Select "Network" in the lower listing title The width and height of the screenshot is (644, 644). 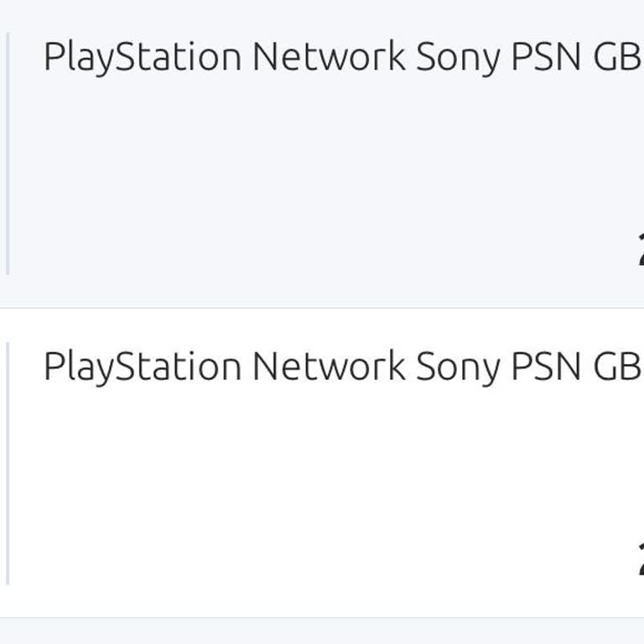point(329,366)
